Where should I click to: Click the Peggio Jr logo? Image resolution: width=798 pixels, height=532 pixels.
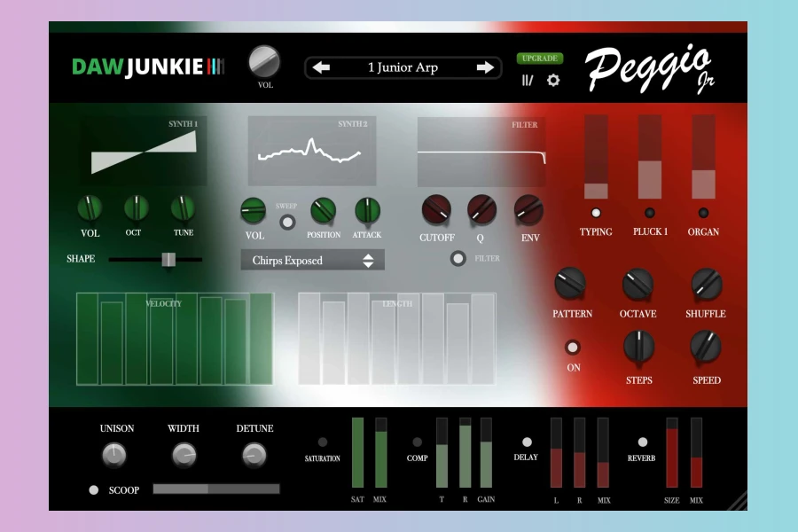(x=649, y=70)
